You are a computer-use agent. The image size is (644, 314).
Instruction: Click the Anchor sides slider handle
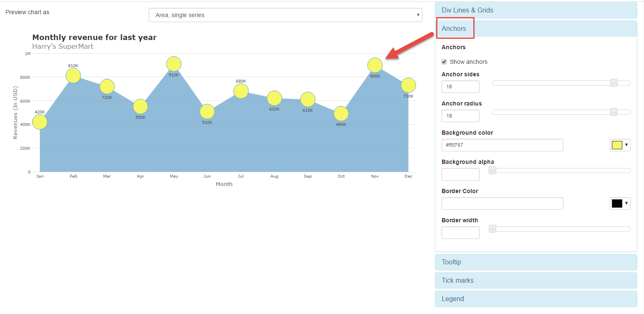(614, 83)
